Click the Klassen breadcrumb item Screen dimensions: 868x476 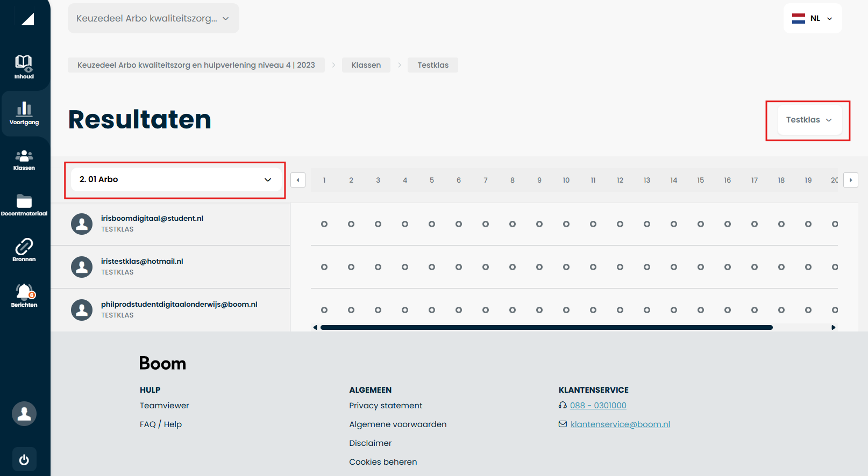pyautogui.click(x=366, y=65)
